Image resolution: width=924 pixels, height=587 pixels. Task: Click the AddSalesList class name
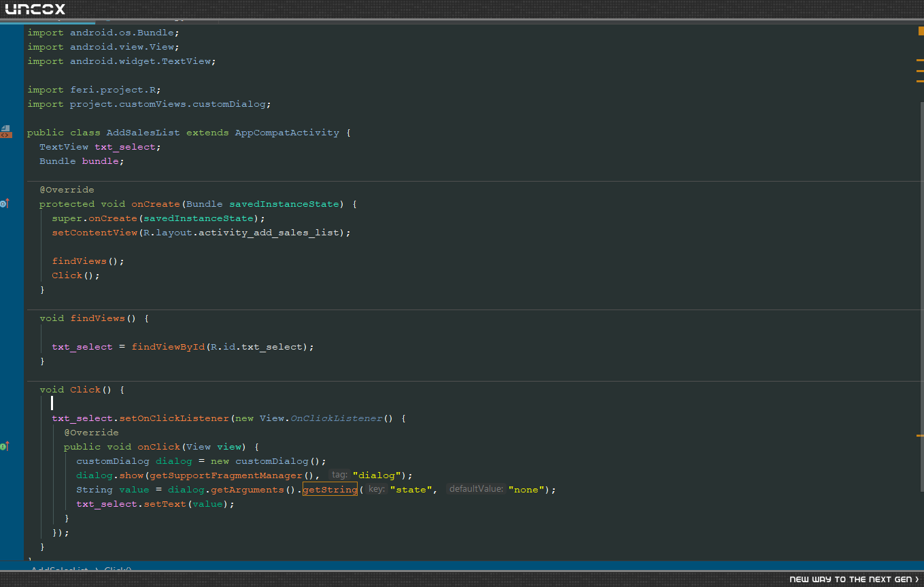(x=143, y=133)
